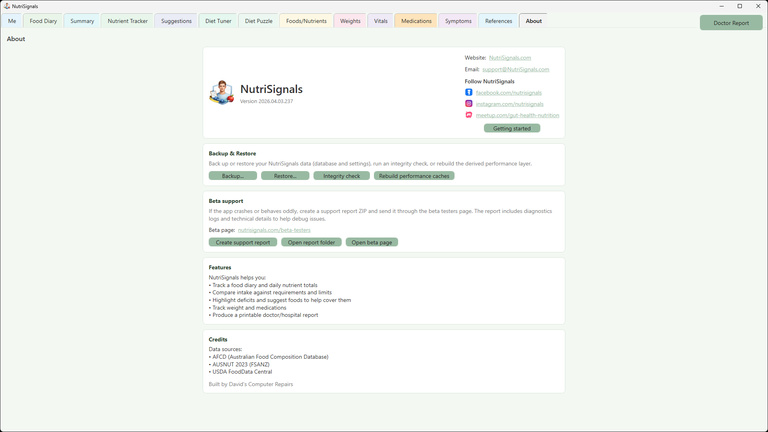Viewport: 768px width, 432px height.
Task: Open the facebook.com/nutrisignals link
Action: [509, 93]
